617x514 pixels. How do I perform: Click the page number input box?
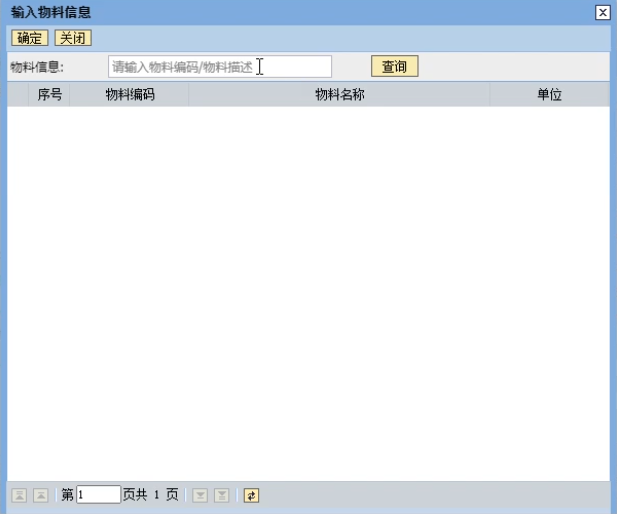coord(98,495)
